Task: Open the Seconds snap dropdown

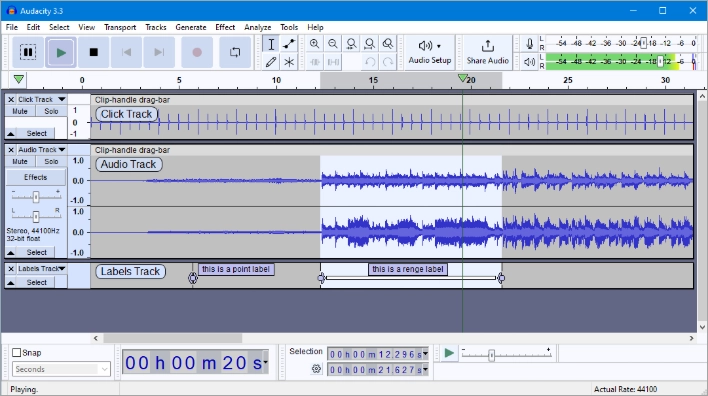Action: [x=61, y=369]
